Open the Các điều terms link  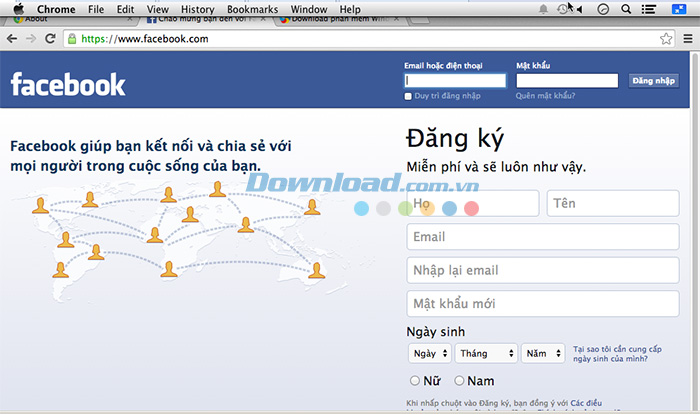[x=586, y=403]
